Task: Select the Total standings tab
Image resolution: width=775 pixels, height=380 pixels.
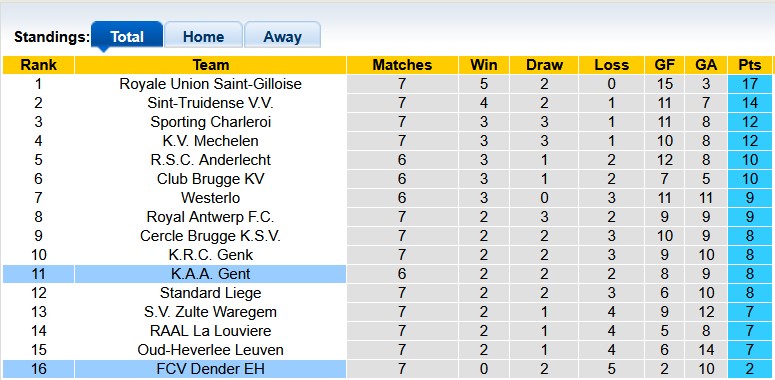Action: click(x=127, y=35)
